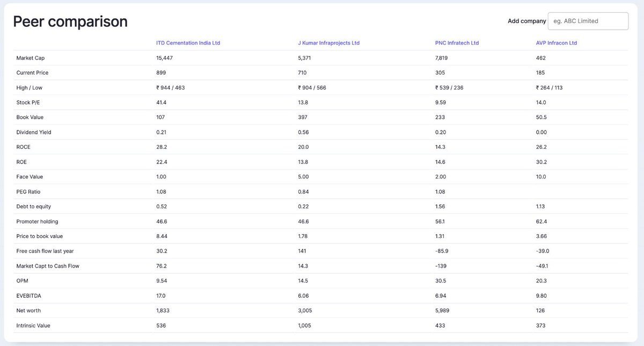
Task: Select the Market Cap row label
Action: [x=30, y=58]
